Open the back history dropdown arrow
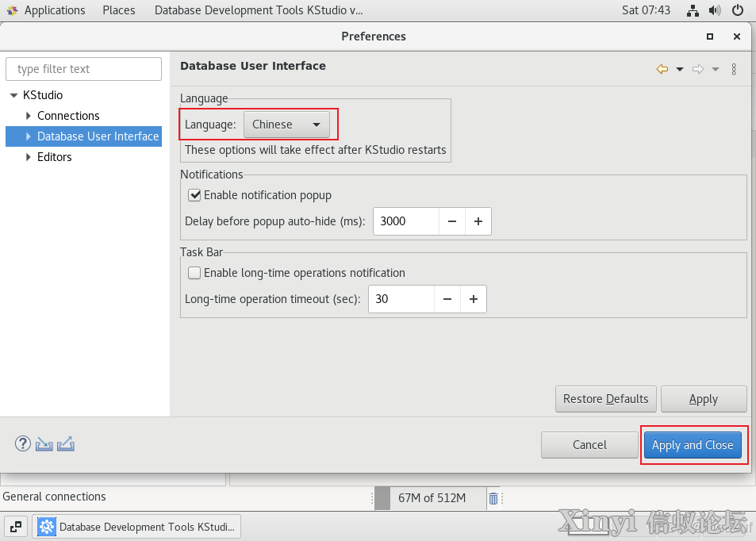 point(680,70)
